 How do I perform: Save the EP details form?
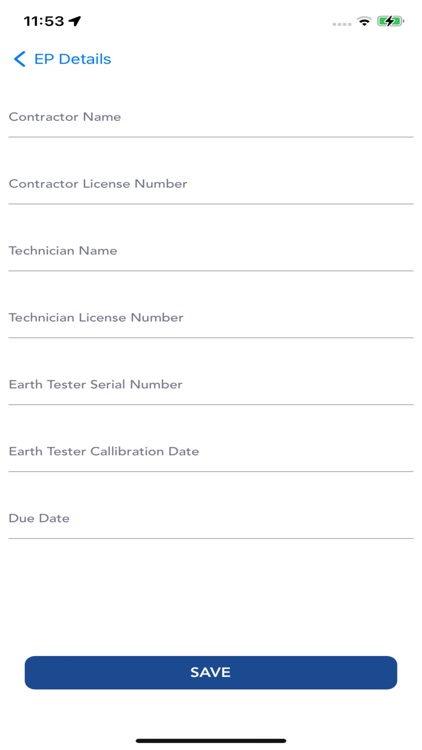click(211, 673)
